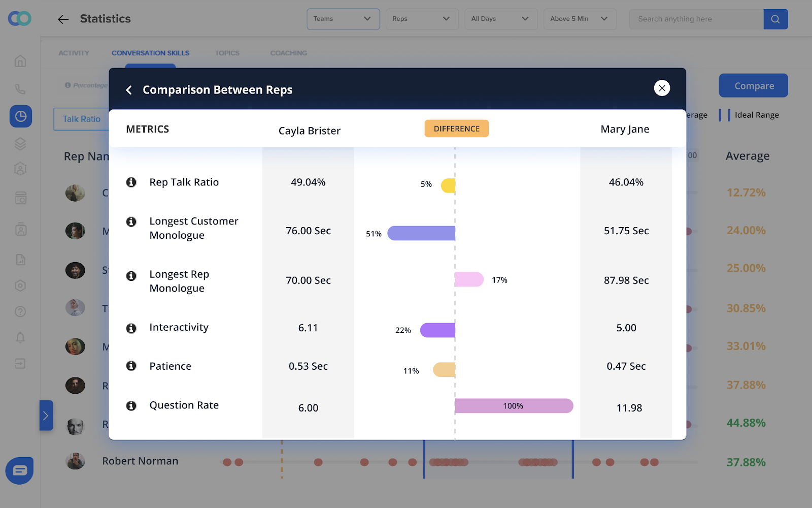Select the Coaching tab

[288, 52]
